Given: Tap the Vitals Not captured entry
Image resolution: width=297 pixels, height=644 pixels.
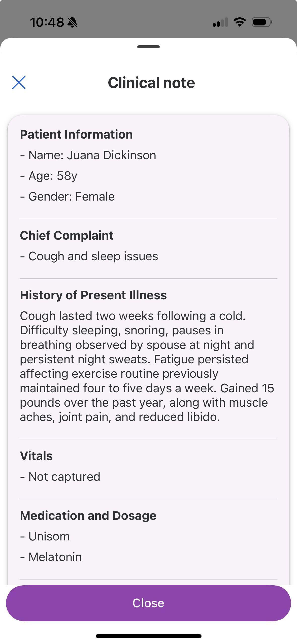Looking at the screenshot, I should pos(60,476).
